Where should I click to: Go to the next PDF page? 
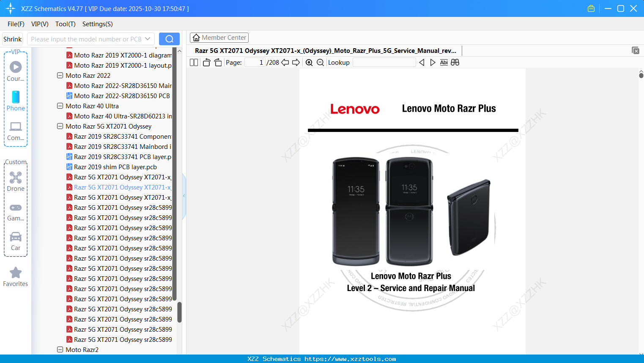(296, 63)
